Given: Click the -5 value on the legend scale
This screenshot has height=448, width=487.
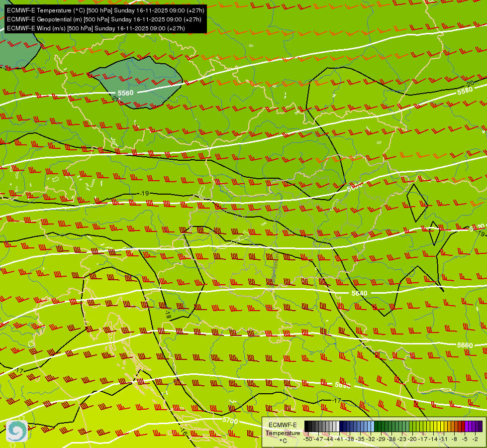Looking at the screenshot, I should (x=465, y=439).
